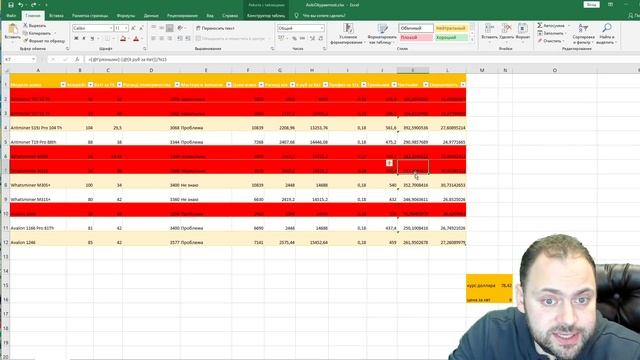This screenshot has height=360, width=640.
Task: Toggle Underline (Ч) formatting
Action: click(x=92, y=38)
